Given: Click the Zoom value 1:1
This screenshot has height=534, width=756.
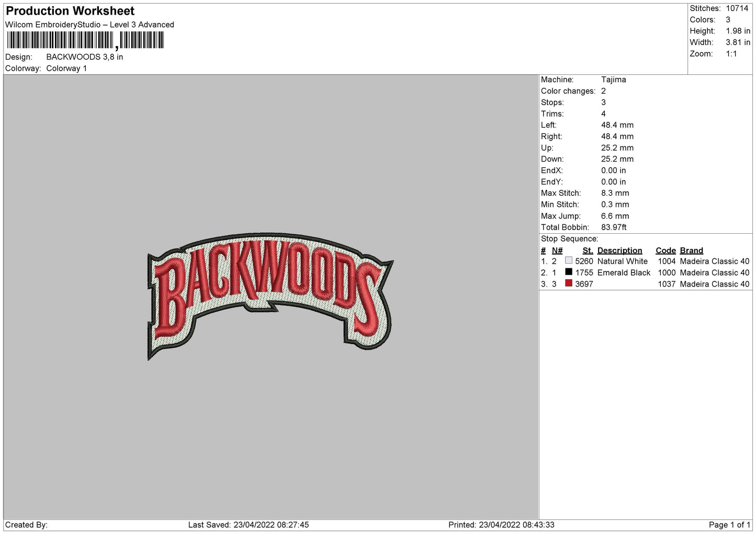Looking at the screenshot, I should coord(731,54).
